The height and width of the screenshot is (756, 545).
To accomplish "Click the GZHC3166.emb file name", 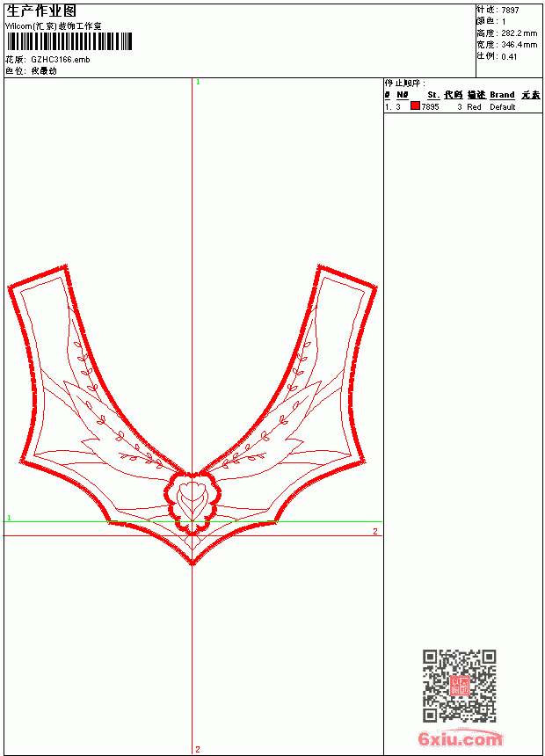I will [x=61, y=60].
